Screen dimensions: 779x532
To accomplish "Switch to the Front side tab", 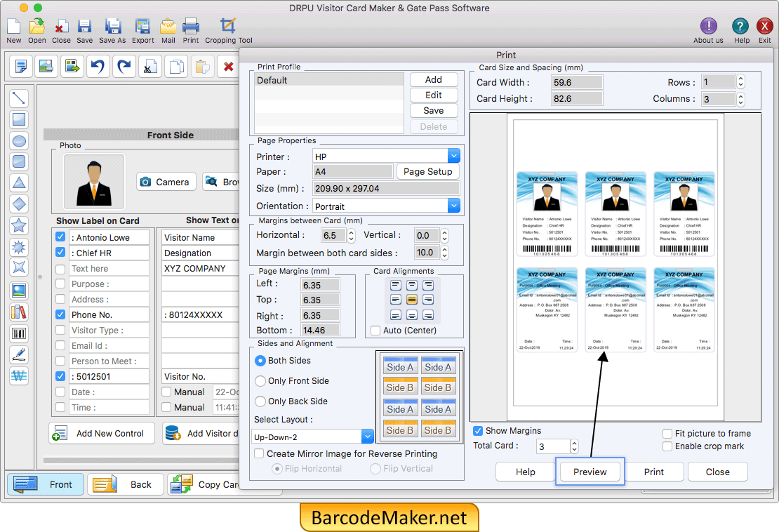I will coord(46,484).
